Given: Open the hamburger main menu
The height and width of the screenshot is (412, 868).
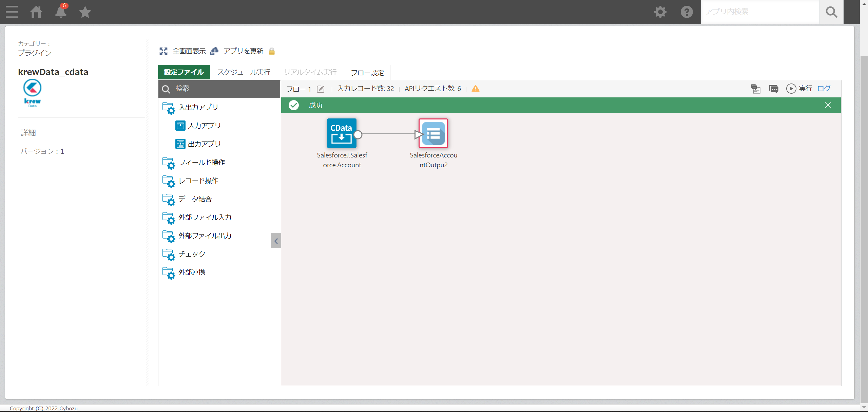Looking at the screenshot, I should (x=12, y=12).
